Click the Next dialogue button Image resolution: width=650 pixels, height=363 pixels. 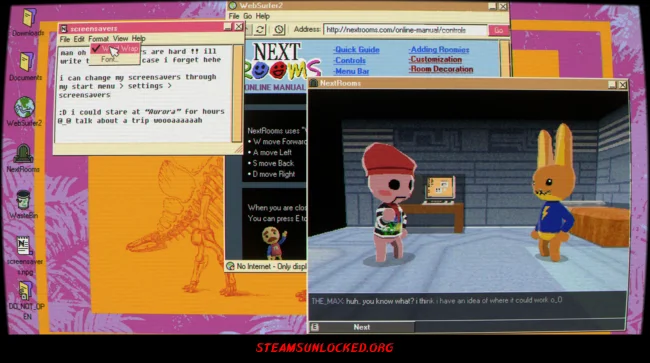361,327
